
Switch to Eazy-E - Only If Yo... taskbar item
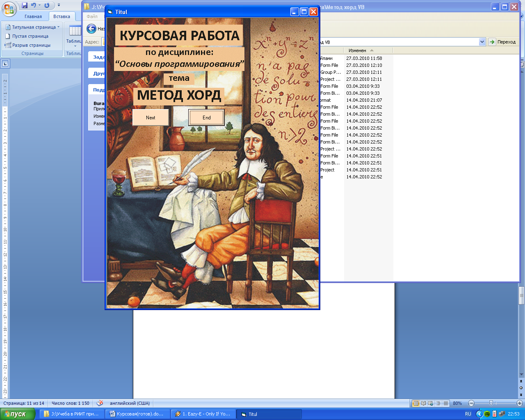203,414
